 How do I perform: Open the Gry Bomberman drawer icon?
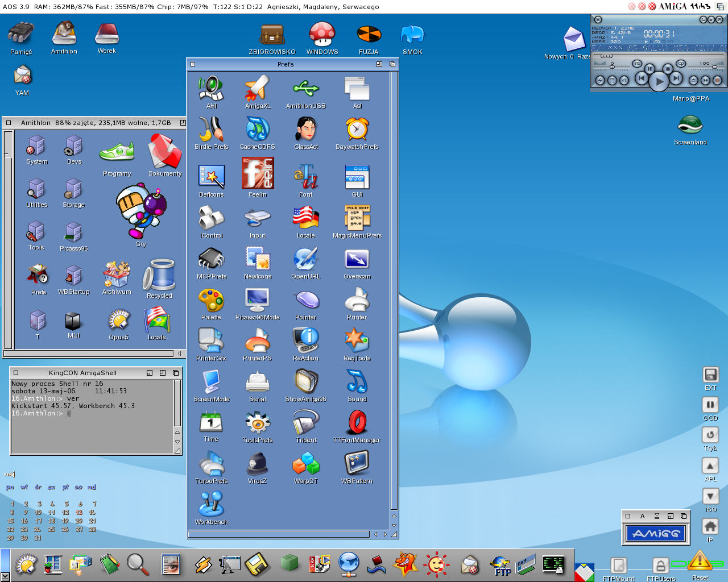[x=141, y=211]
